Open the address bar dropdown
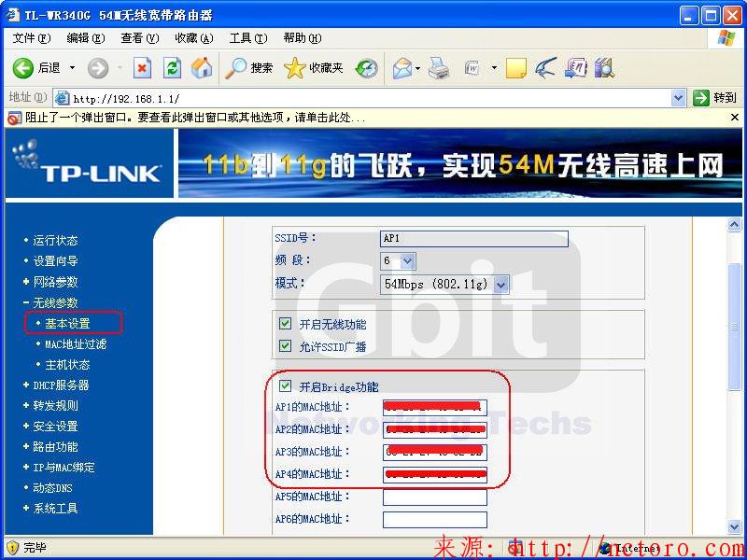This screenshot has width=747, height=560. [x=678, y=99]
